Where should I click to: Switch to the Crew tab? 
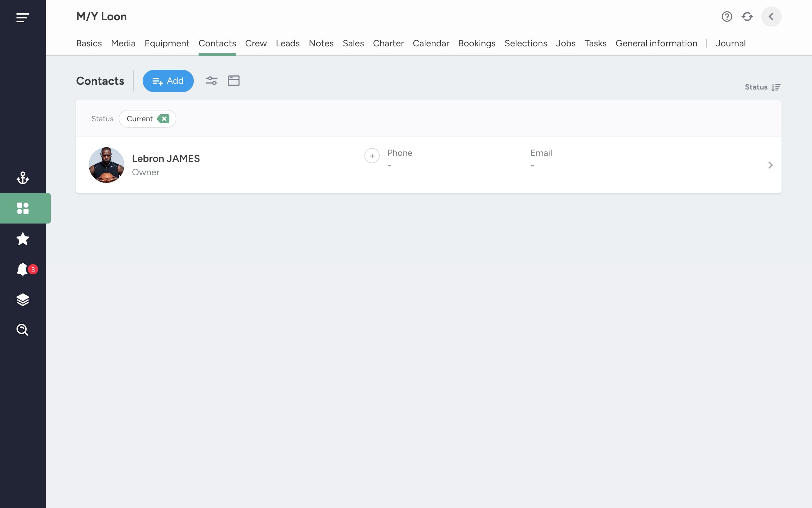coord(256,43)
